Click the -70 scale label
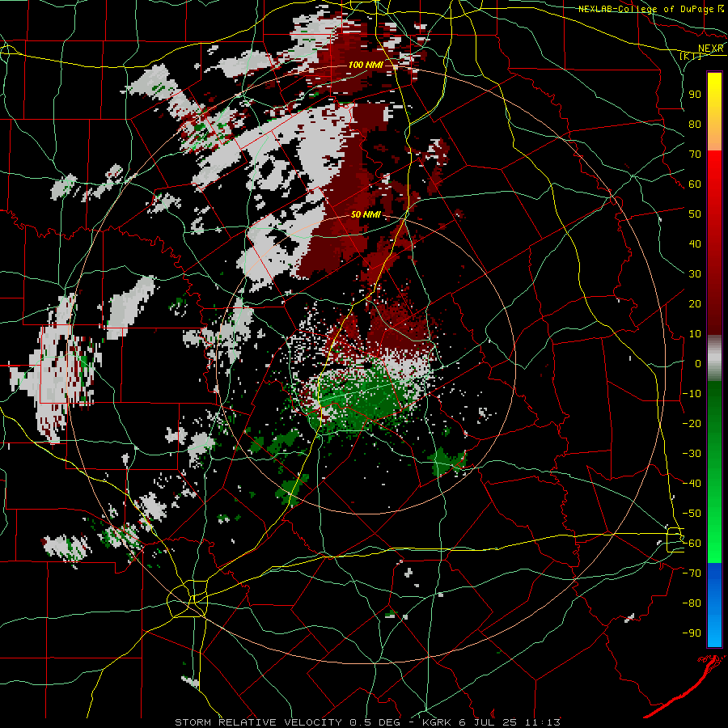The image size is (728, 728). (692, 574)
